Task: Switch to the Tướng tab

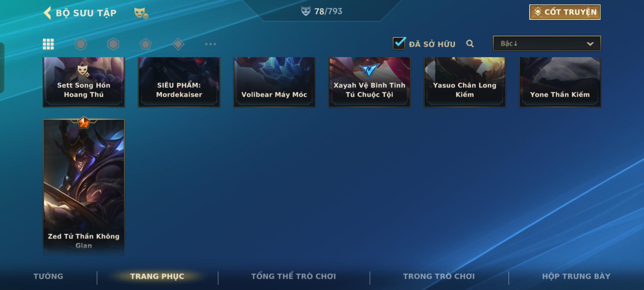Action: tap(48, 276)
